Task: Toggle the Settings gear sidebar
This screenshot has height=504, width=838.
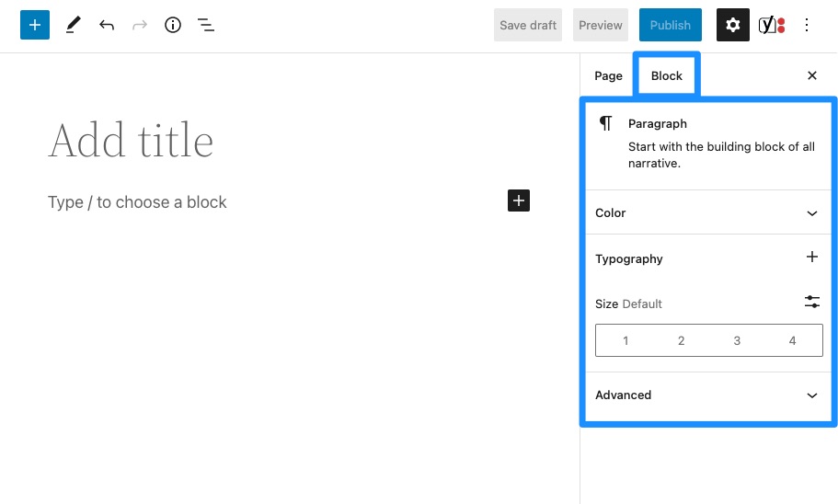Action: (733, 26)
